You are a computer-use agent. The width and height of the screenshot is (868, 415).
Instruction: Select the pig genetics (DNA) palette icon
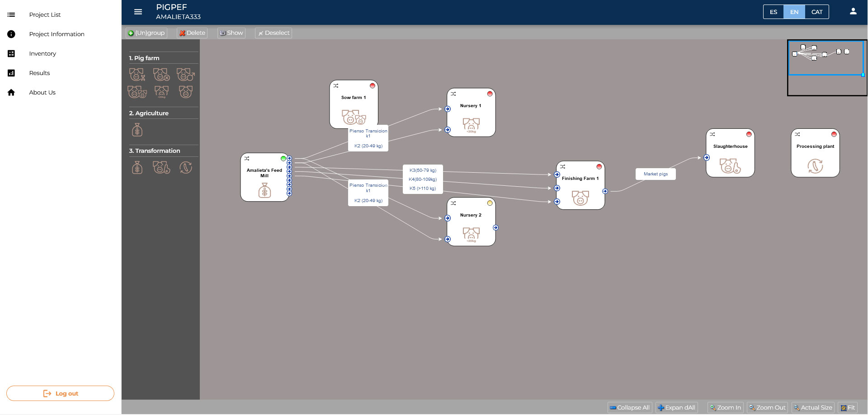pyautogui.click(x=137, y=74)
